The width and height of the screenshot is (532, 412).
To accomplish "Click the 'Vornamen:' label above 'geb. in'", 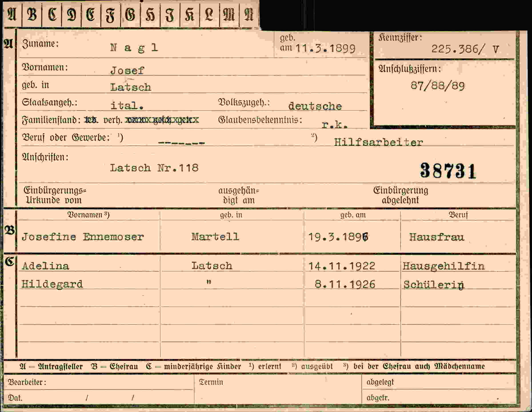I will click(x=45, y=67).
